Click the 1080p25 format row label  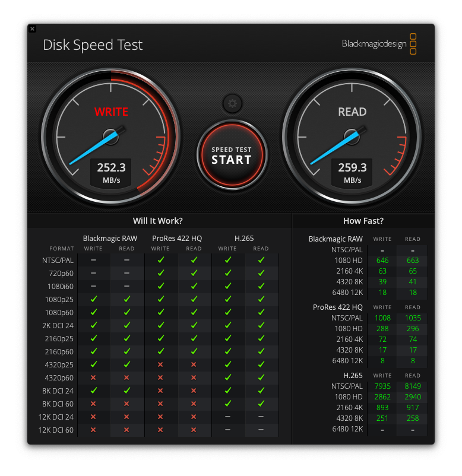tap(59, 300)
